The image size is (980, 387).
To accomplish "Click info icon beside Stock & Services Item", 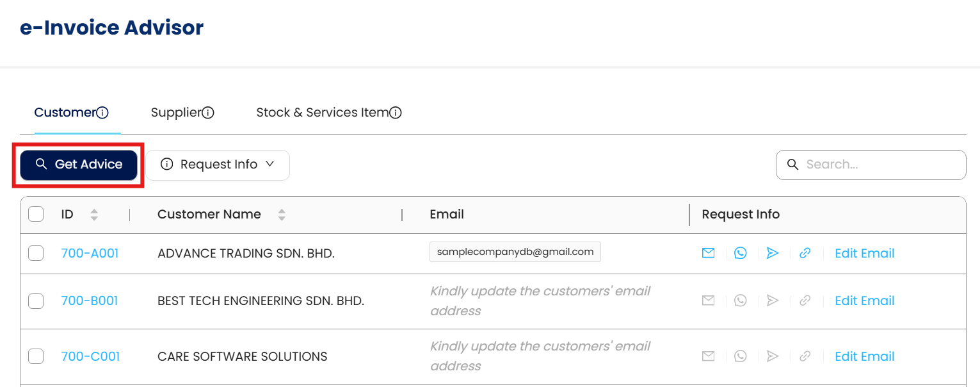I will [396, 113].
